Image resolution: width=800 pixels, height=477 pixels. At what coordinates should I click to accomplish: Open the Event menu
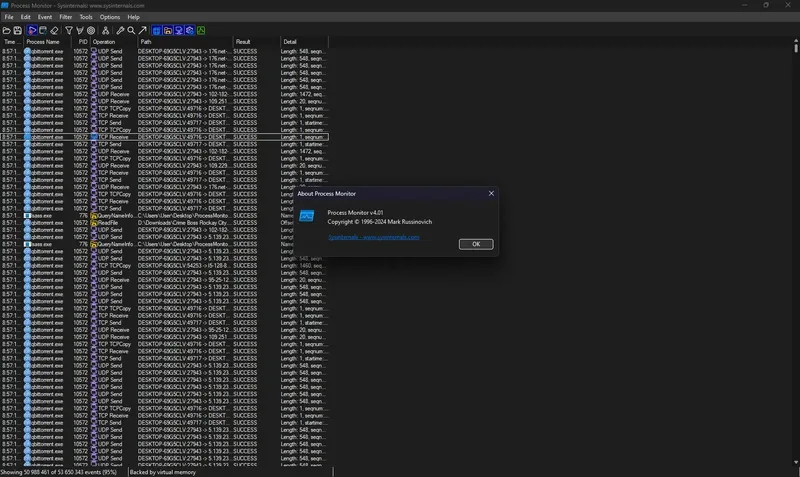45,17
